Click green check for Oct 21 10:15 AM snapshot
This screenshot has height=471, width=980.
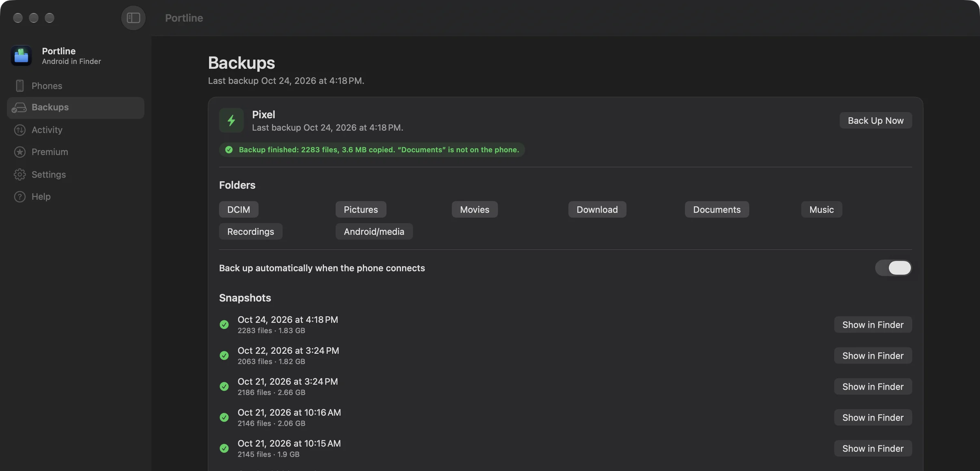point(224,448)
